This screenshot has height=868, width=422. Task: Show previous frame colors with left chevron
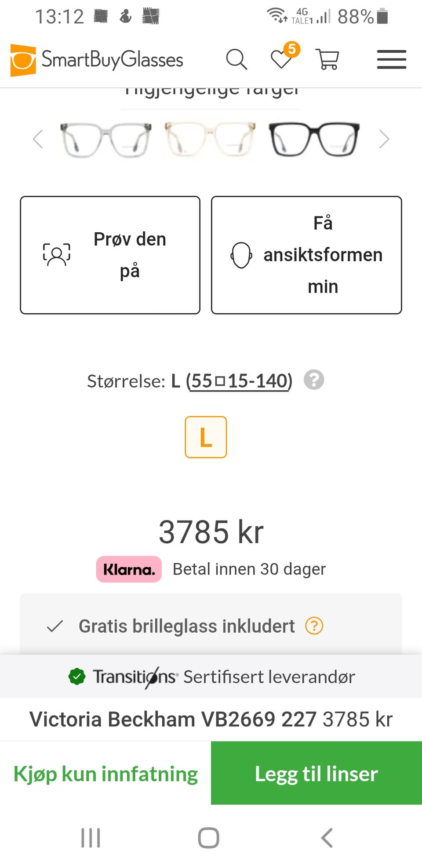38,139
